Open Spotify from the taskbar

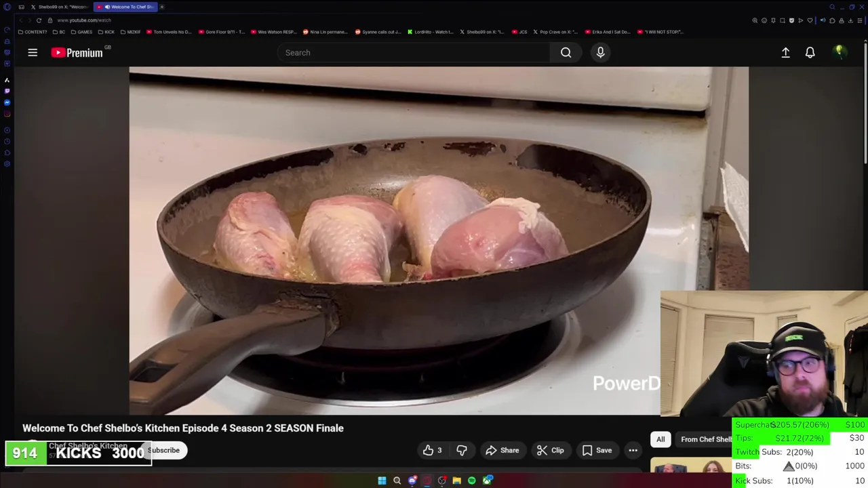coord(472,481)
